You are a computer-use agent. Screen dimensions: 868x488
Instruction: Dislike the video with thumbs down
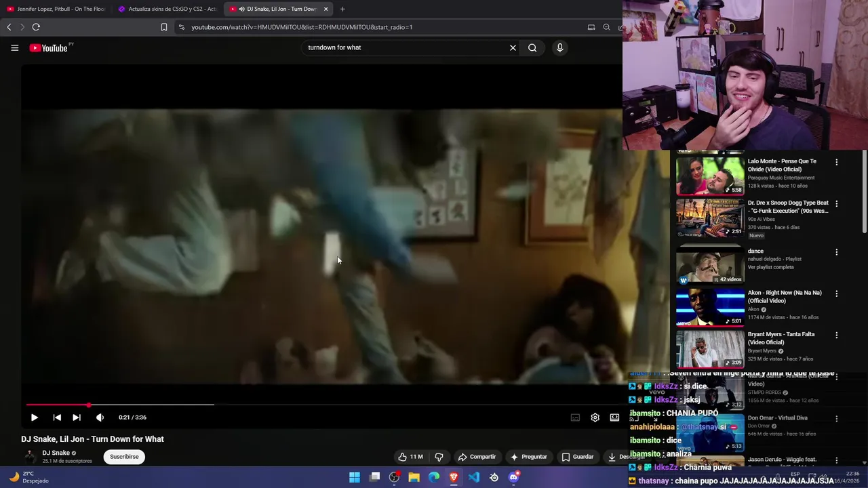pos(439,457)
